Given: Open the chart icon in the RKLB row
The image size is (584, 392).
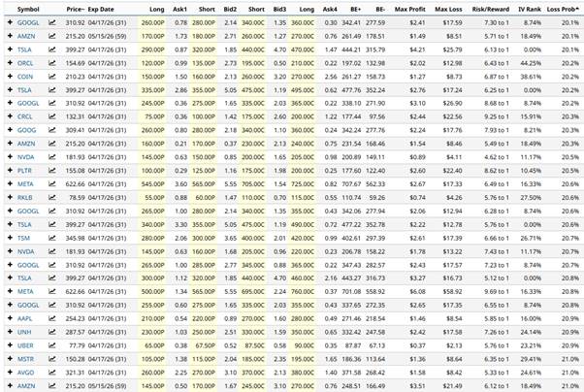Looking at the screenshot, I should (x=52, y=198).
